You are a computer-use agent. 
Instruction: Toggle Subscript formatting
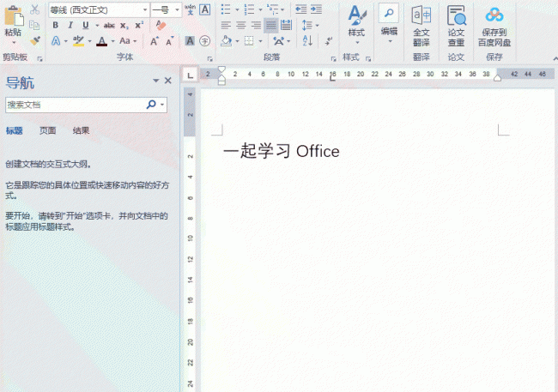[x=124, y=26]
